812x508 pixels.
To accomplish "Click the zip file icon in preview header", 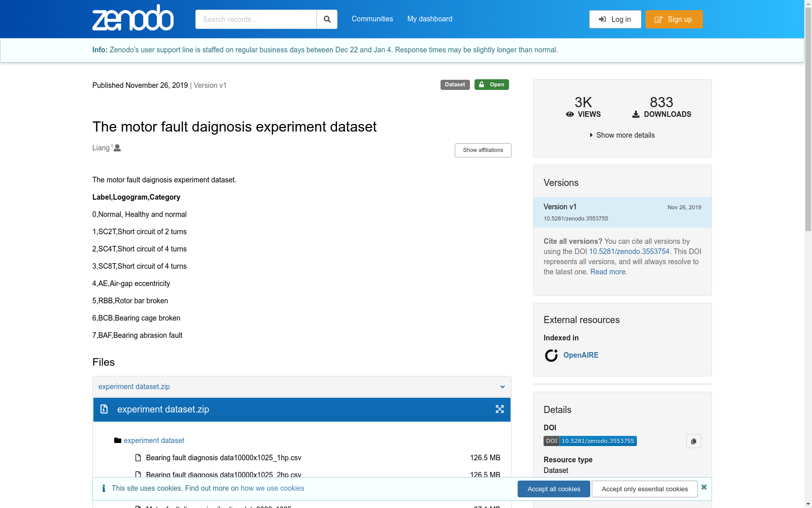I will click(x=104, y=409).
